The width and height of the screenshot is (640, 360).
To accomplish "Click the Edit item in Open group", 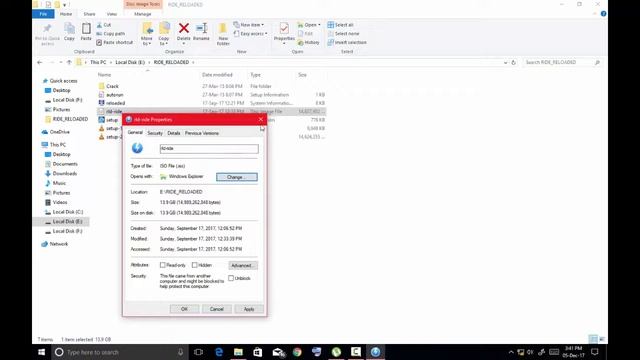I will (305, 33).
